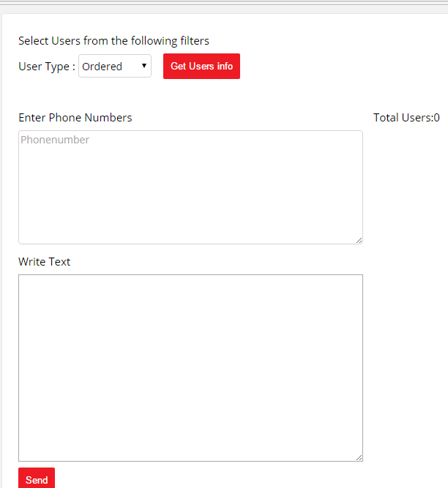Click the 'Users' word in Get Users info

click(201, 67)
